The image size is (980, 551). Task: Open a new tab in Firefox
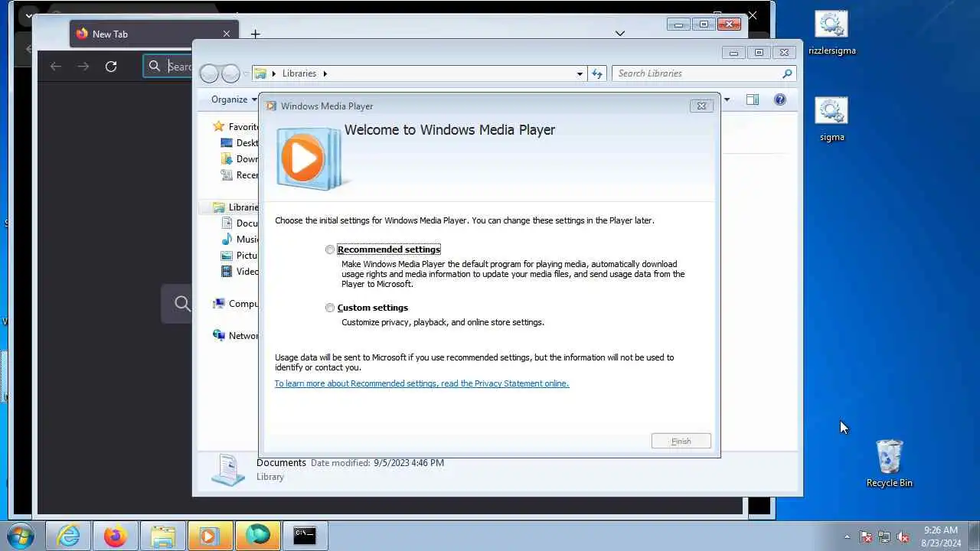coord(256,34)
